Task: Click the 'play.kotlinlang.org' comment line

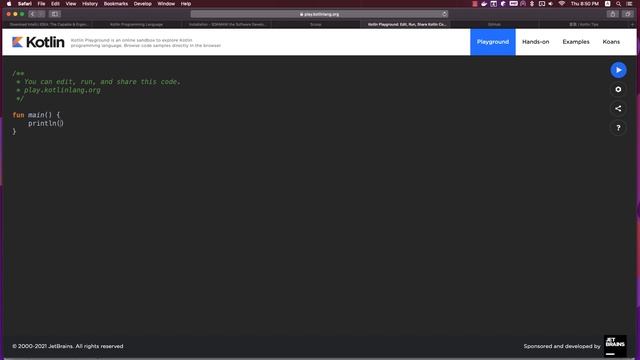Action: pos(62,90)
